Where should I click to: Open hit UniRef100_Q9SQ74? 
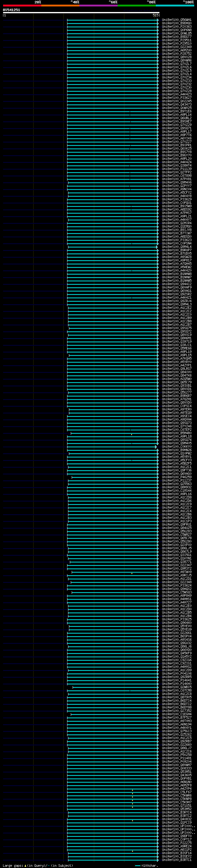click(177, 440)
